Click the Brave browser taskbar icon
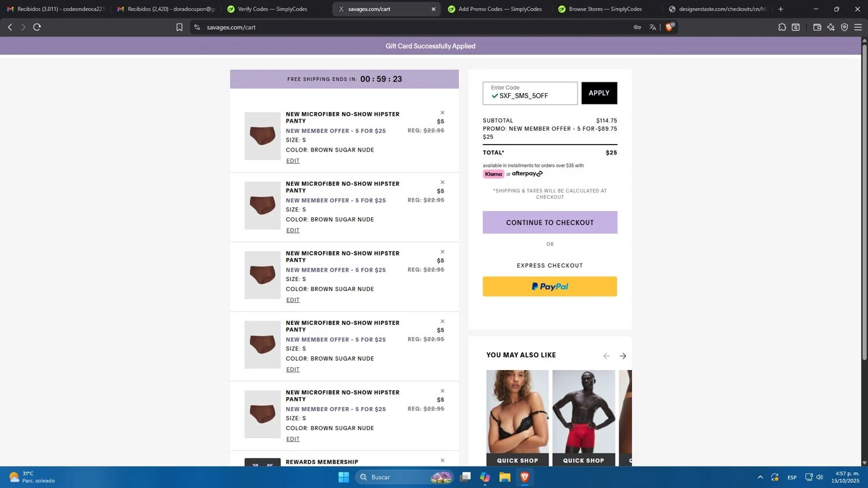 [524, 477]
